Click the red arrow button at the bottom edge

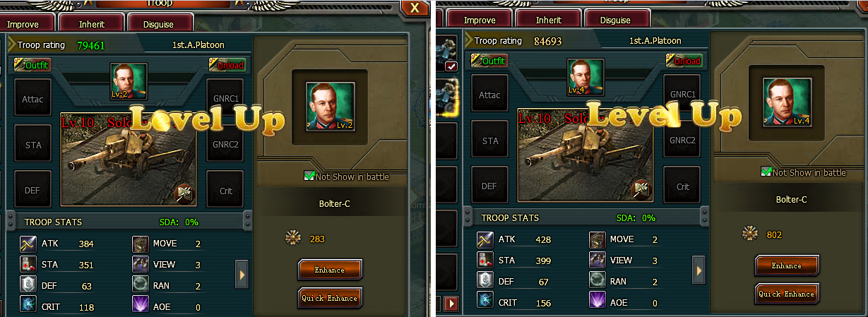[450, 304]
